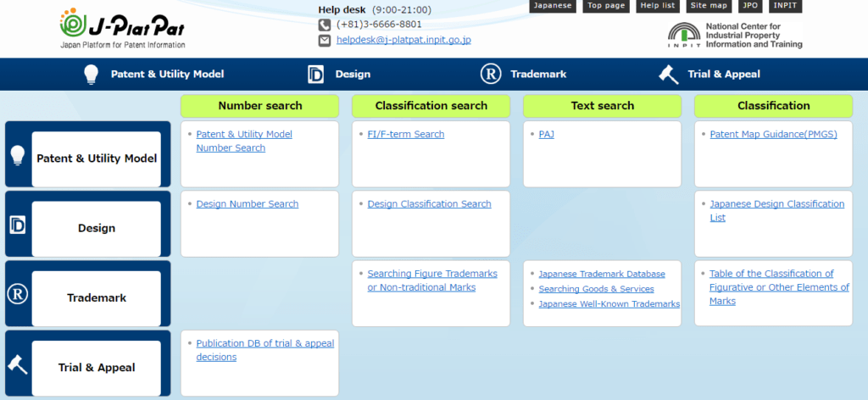Open Trademark menu in navigation bar
Screen dimensions: 868x400
pyautogui.click(x=538, y=74)
